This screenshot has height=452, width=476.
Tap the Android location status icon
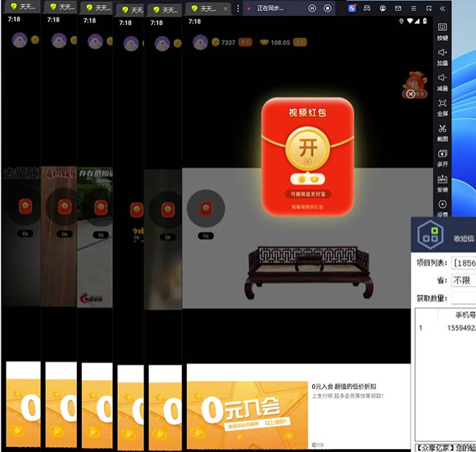pyautogui.click(x=401, y=21)
